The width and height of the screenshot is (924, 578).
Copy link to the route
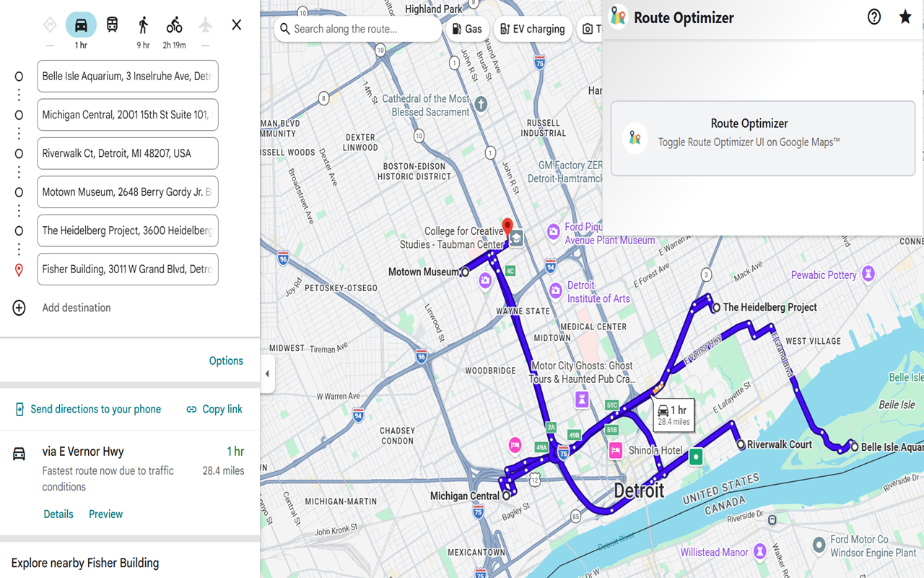[214, 410]
